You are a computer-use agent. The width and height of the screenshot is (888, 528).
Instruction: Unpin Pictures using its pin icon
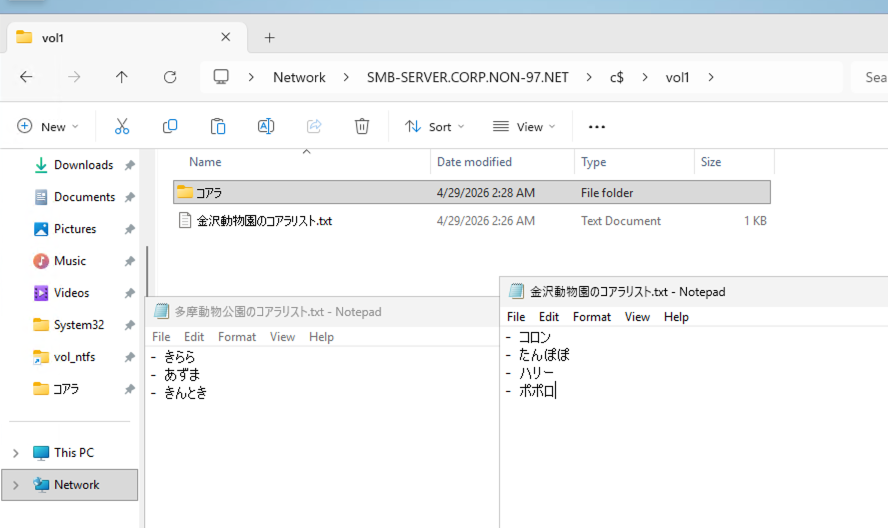[130, 229]
